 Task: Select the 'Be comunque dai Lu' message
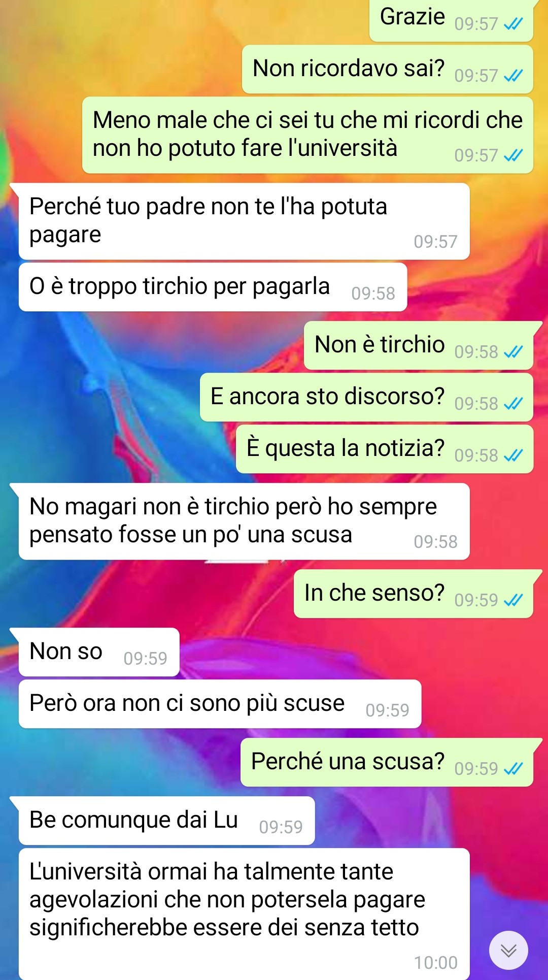[166, 821]
